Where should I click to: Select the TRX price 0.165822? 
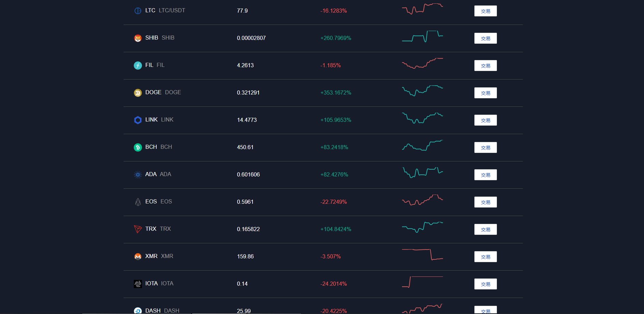click(248, 229)
